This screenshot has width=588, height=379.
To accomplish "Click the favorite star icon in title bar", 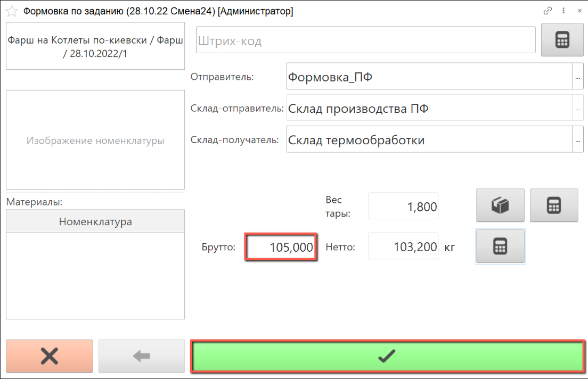I will (x=11, y=11).
